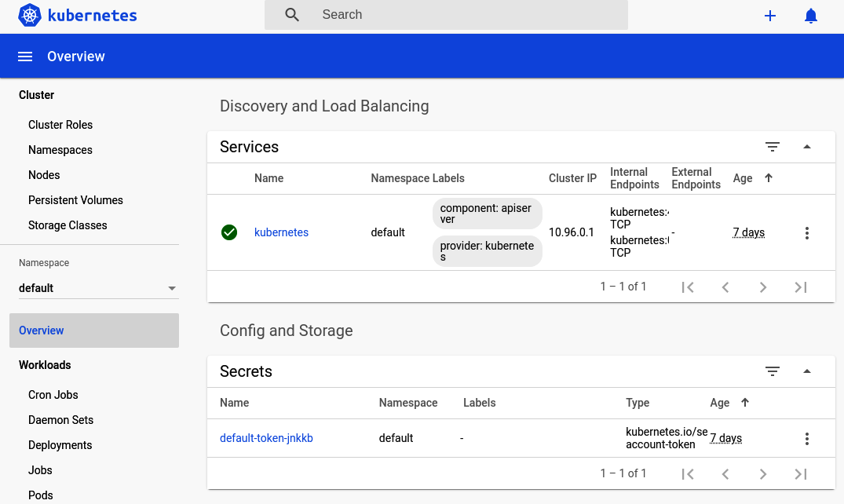844x504 pixels.
Task: Open the create resource plus icon
Action: [770, 15]
